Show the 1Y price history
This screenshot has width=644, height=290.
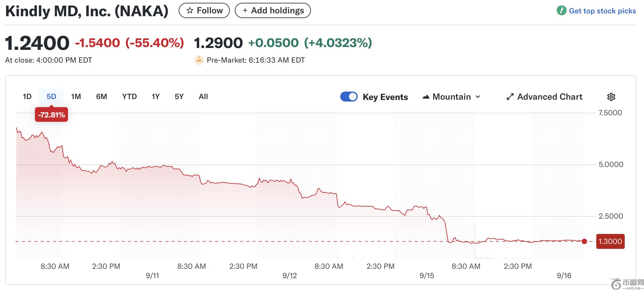coord(156,97)
